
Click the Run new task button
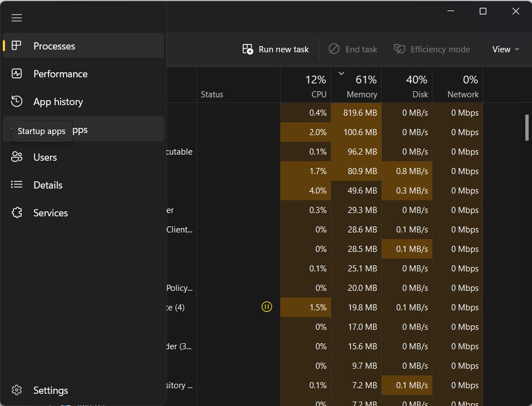point(275,49)
